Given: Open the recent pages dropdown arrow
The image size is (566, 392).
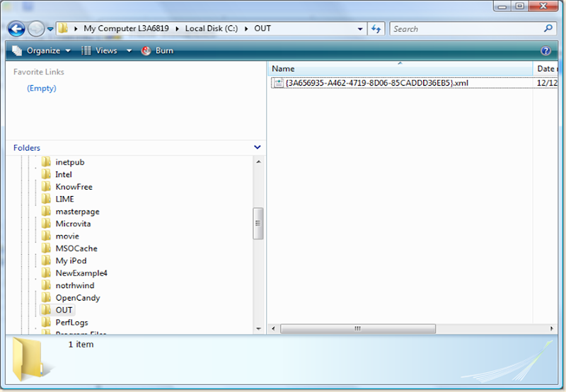Looking at the screenshot, I should 50,29.
